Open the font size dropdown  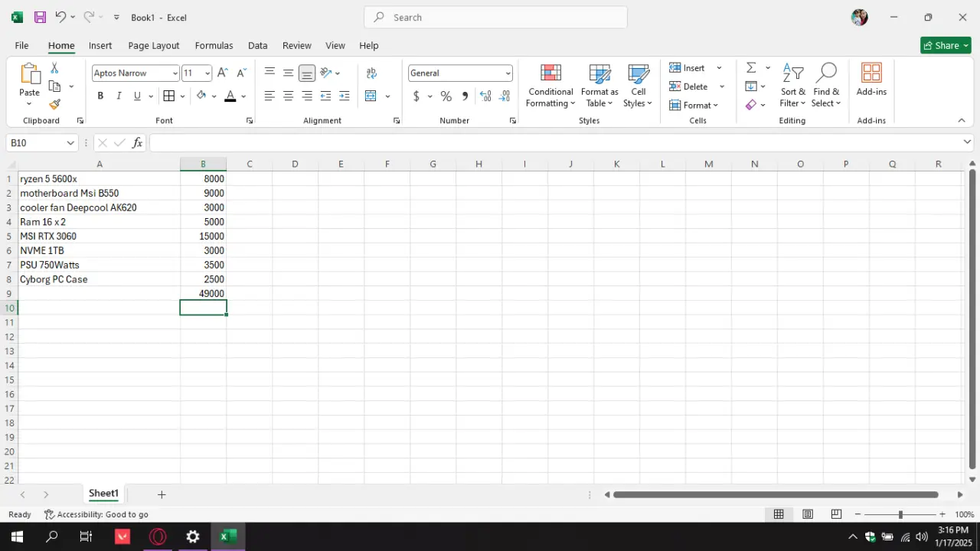pyautogui.click(x=207, y=73)
